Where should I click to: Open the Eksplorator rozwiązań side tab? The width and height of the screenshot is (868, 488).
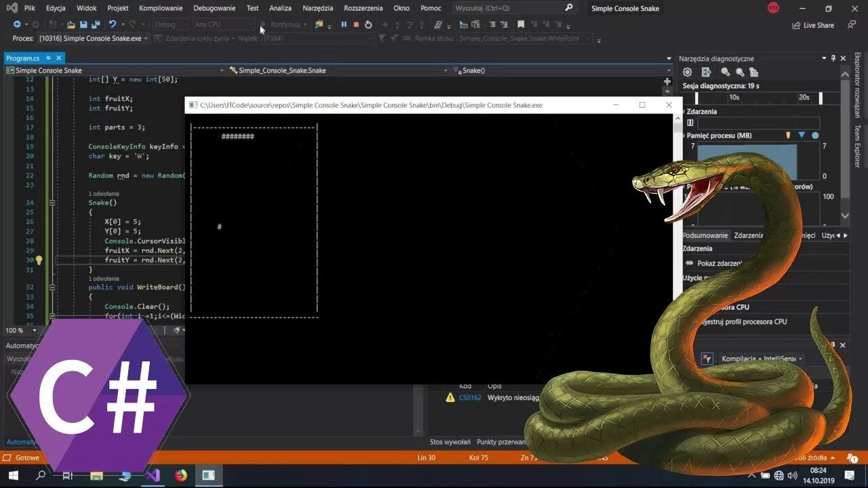pos(857,86)
